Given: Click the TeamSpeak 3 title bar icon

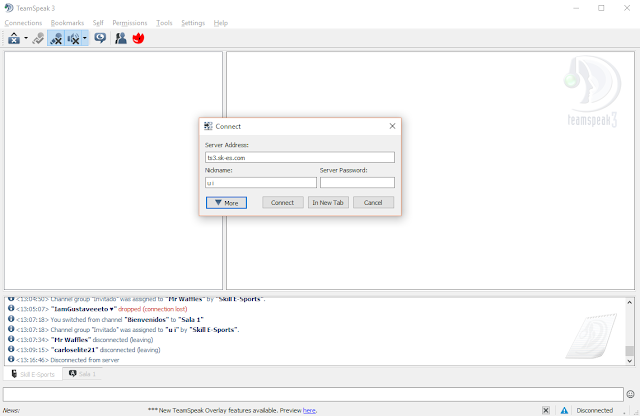Looking at the screenshot, I should [9, 8].
